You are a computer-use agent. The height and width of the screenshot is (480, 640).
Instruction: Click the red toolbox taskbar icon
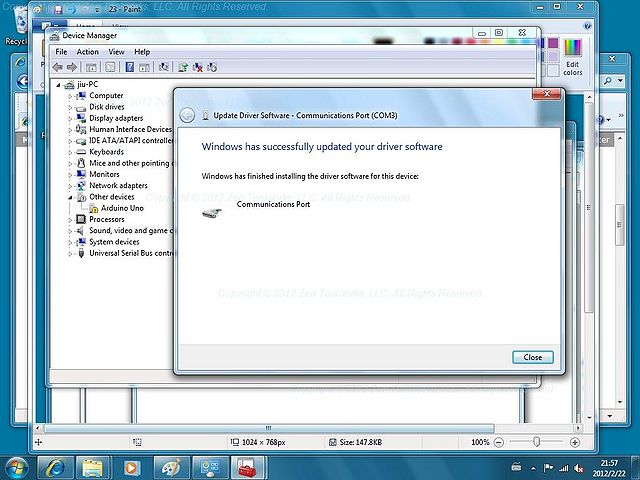249,468
